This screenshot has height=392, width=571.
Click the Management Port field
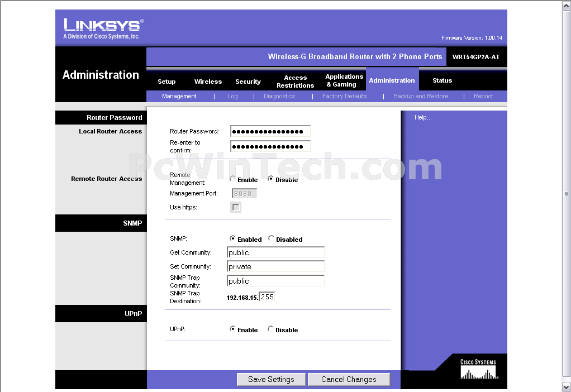[244, 194]
